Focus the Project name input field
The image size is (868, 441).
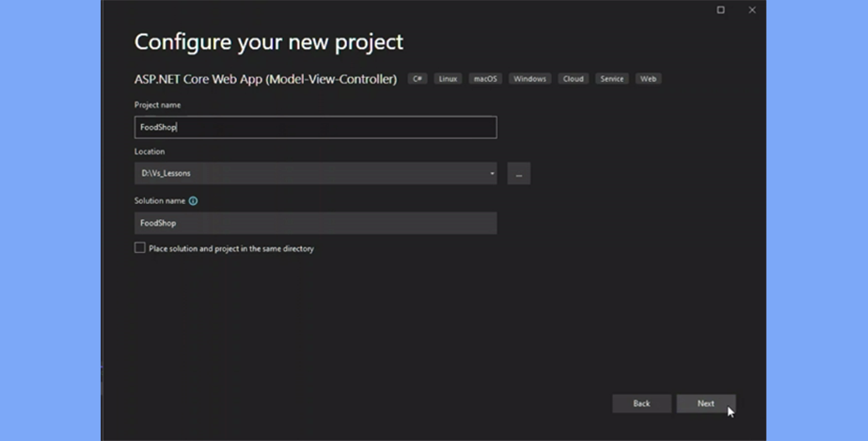click(316, 127)
